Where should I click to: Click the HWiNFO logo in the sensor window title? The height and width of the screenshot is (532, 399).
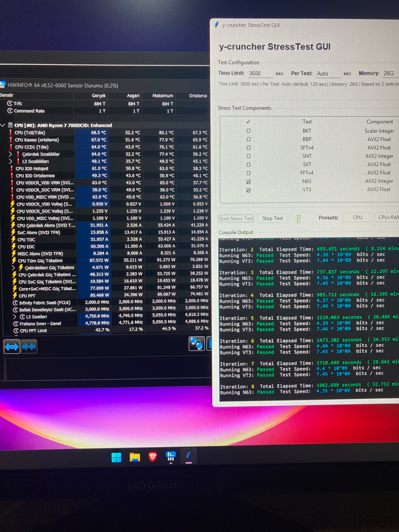[x=3, y=85]
